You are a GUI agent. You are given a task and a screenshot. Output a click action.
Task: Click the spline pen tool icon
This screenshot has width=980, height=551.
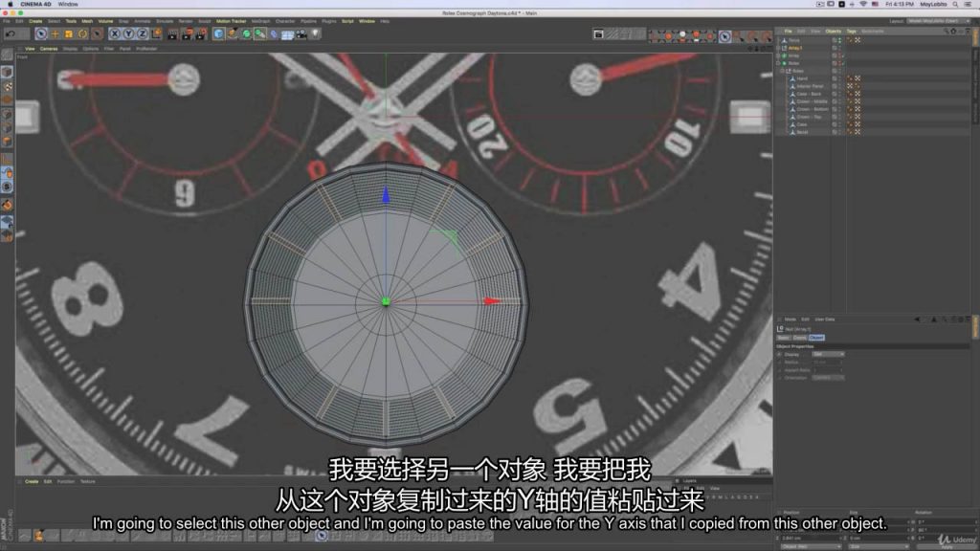point(233,33)
